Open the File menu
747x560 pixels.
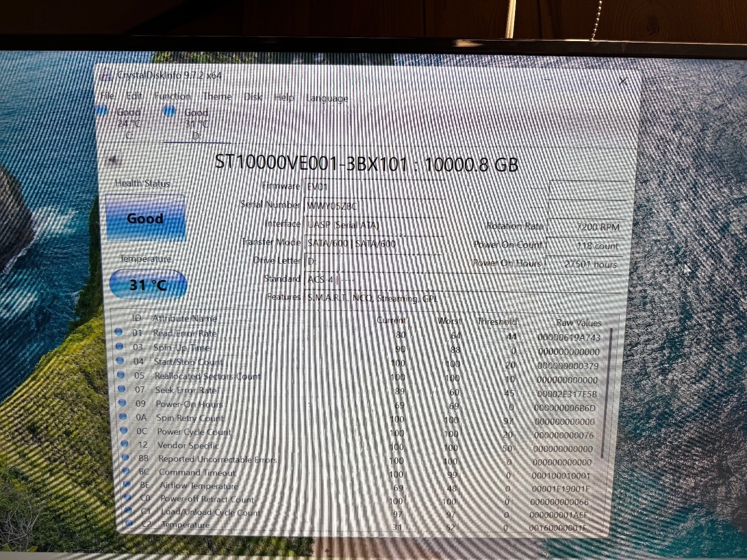click(108, 96)
